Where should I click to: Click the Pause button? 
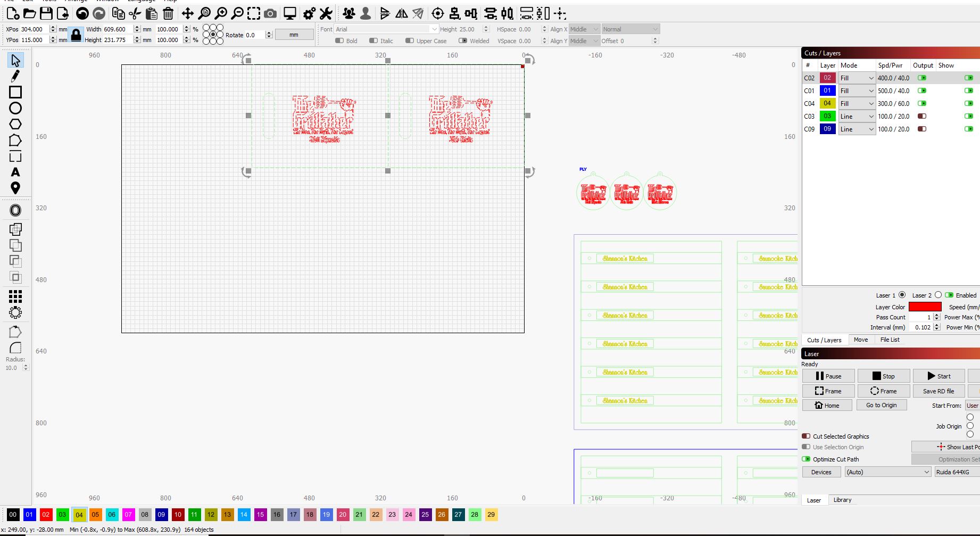coord(828,376)
